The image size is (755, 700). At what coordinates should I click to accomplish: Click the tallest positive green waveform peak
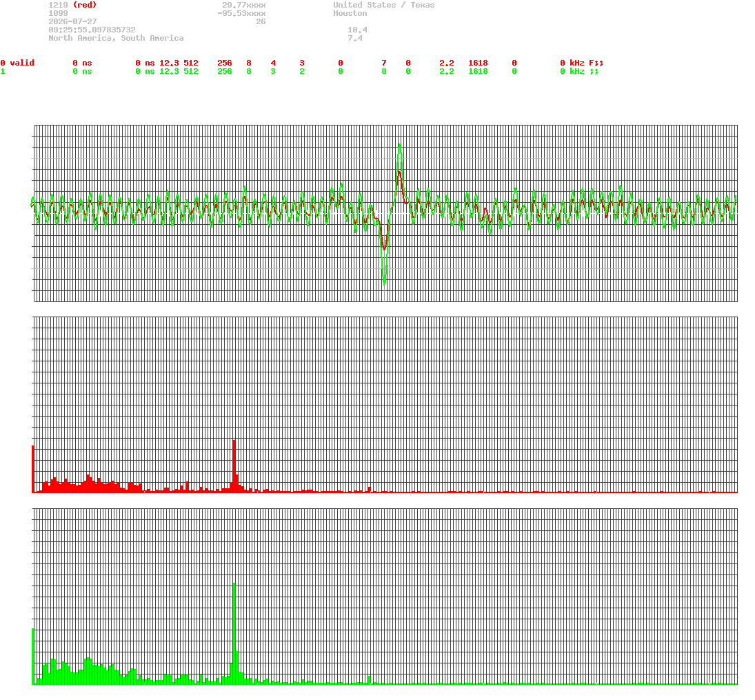[x=399, y=146]
